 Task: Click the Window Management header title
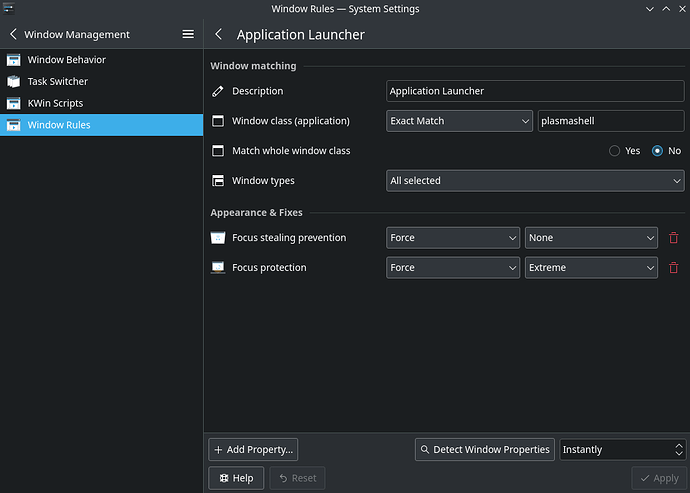point(77,34)
